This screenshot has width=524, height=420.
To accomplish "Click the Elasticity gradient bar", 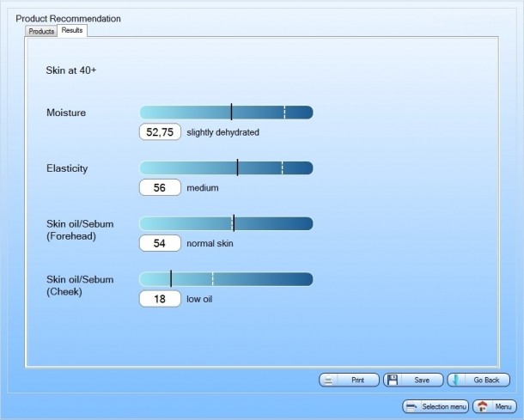I will pyautogui.click(x=226, y=168).
